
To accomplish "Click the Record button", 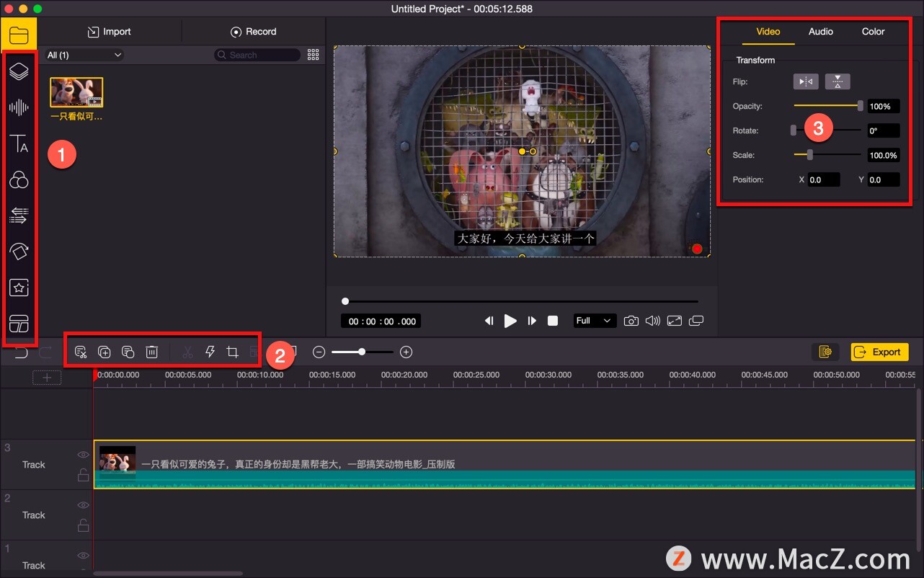I will click(x=253, y=32).
